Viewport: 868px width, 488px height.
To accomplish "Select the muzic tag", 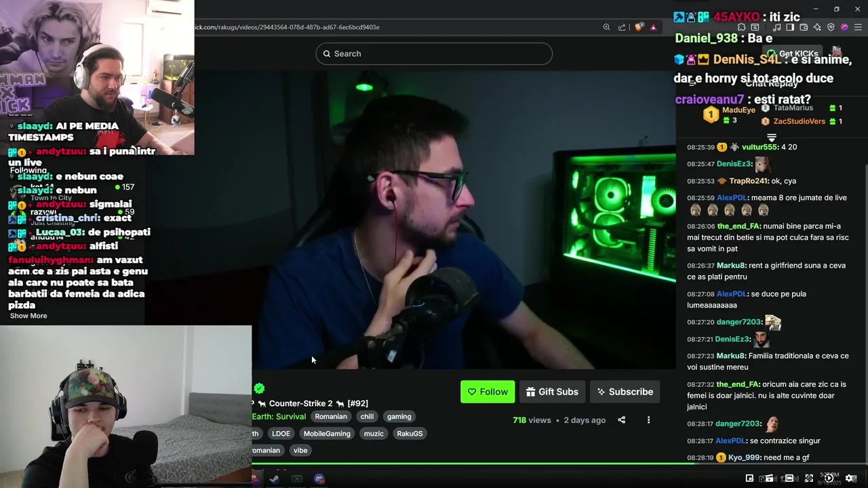I will pyautogui.click(x=374, y=434).
